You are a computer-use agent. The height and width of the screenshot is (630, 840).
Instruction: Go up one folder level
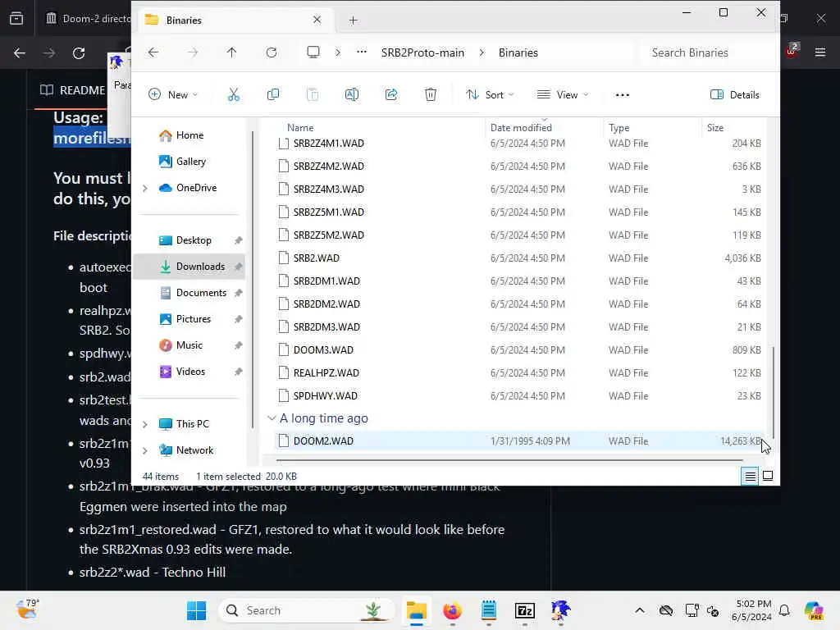click(x=231, y=52)
